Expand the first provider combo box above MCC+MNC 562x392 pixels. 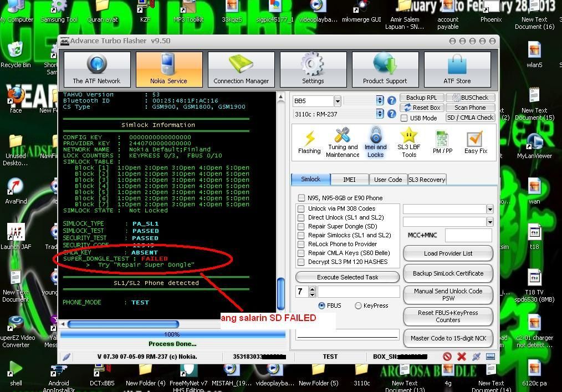489,209
